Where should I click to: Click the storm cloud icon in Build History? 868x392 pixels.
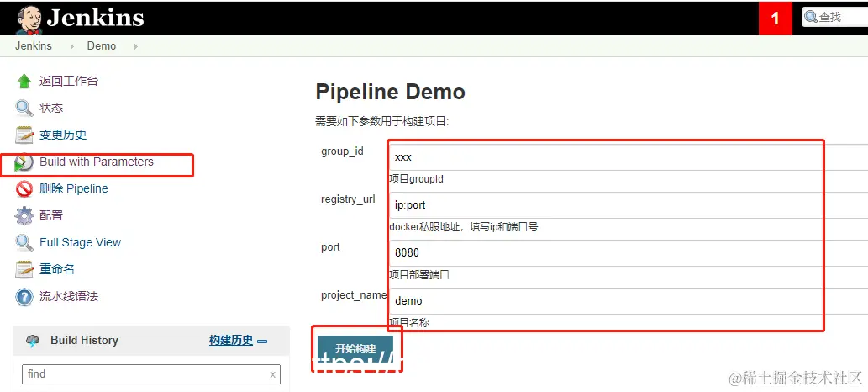tap(33, 341)
